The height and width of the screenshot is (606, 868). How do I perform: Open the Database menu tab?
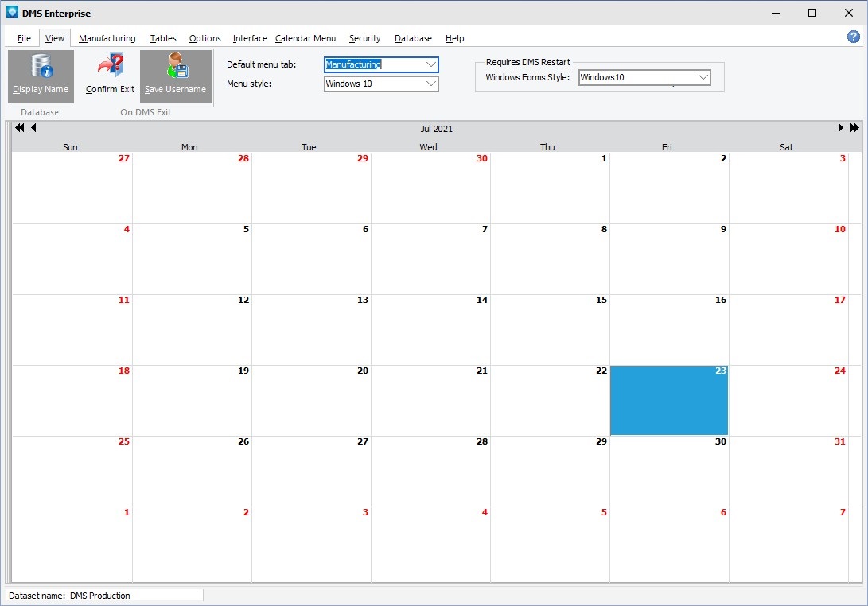[413, 38]
